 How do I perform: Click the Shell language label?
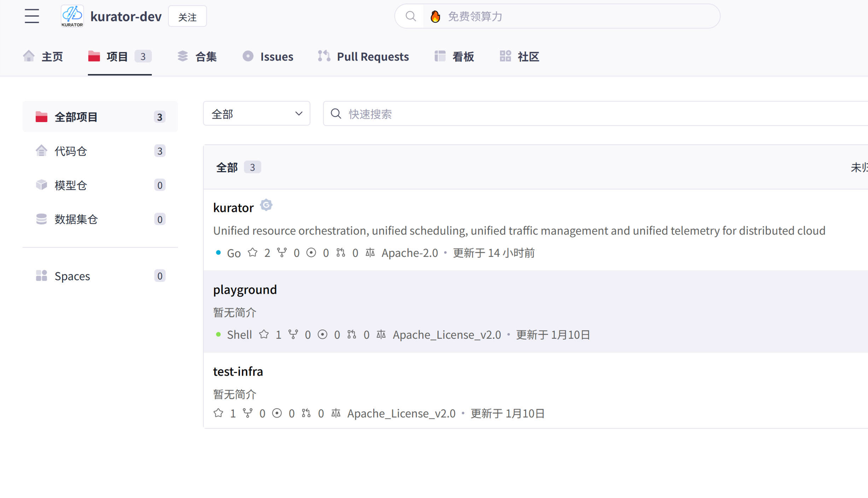(239, 334)
